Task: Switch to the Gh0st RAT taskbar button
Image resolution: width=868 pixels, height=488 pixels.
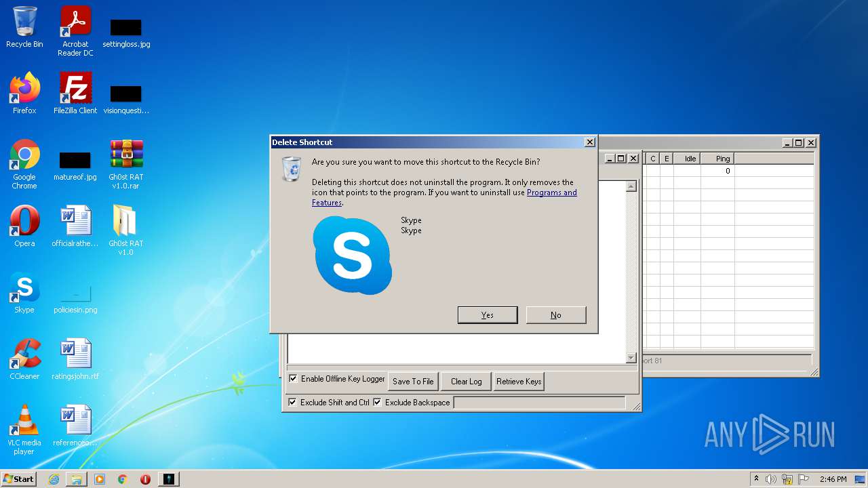Action: click(169, 479)
